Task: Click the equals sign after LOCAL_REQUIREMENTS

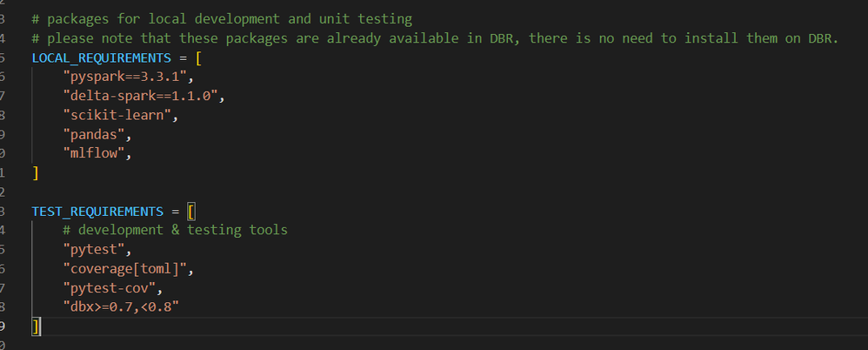Action: click(x=184, y=57)
